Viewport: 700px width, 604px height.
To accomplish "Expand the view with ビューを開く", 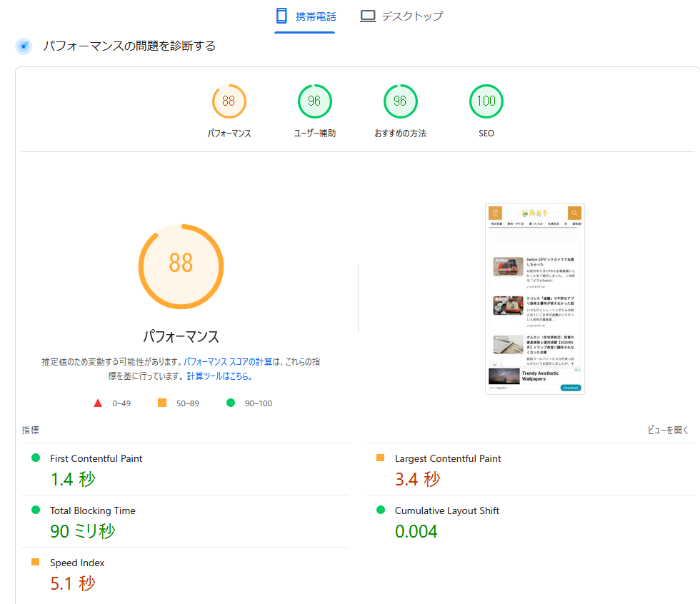I will [668, 430].
